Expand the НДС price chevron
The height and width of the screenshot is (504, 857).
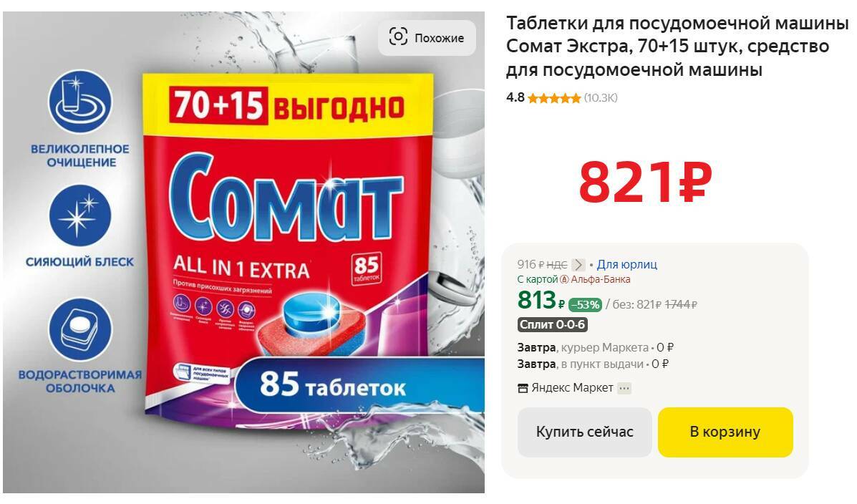[578, 265]
